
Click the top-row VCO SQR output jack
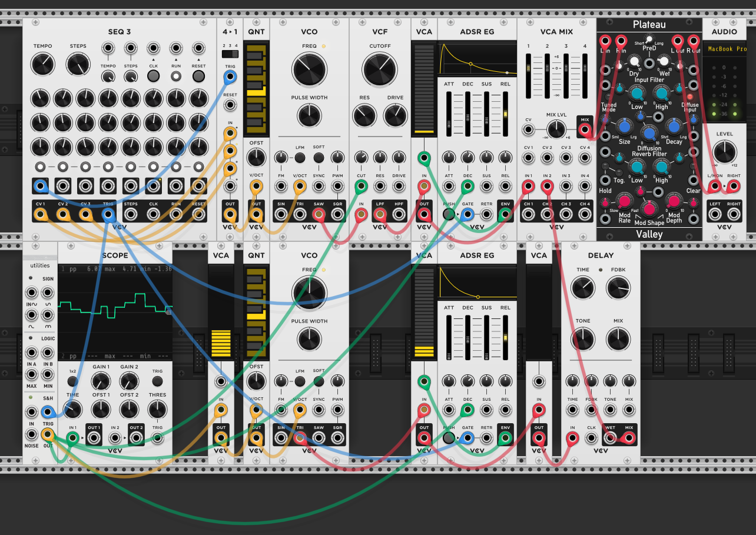(x=337, y=214)
